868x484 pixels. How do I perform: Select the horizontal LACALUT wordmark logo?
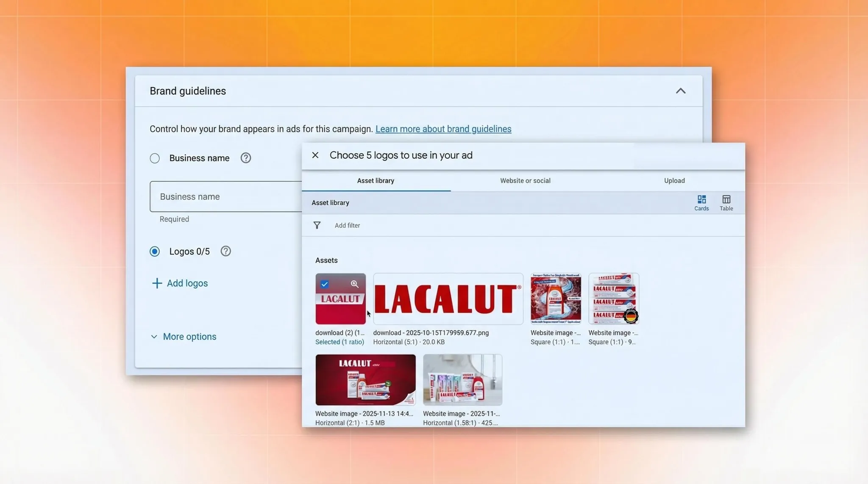[x=448, y=299]
